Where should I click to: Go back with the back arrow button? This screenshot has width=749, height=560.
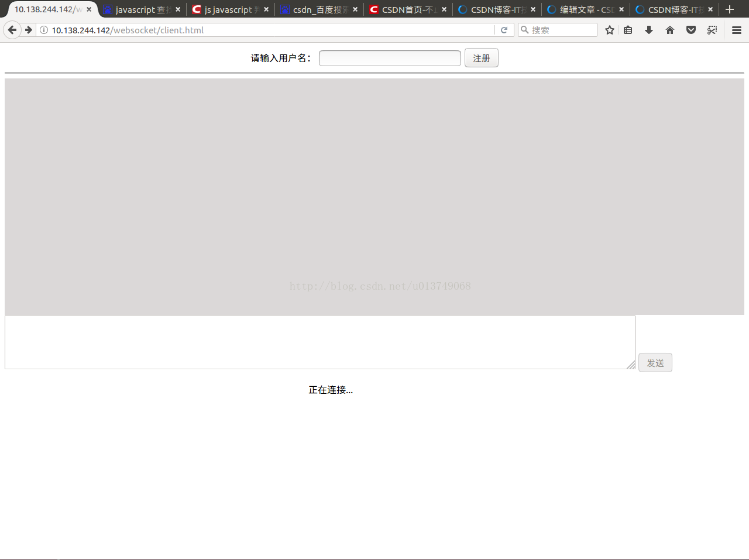pyautogui.click(x=12, y=30)
